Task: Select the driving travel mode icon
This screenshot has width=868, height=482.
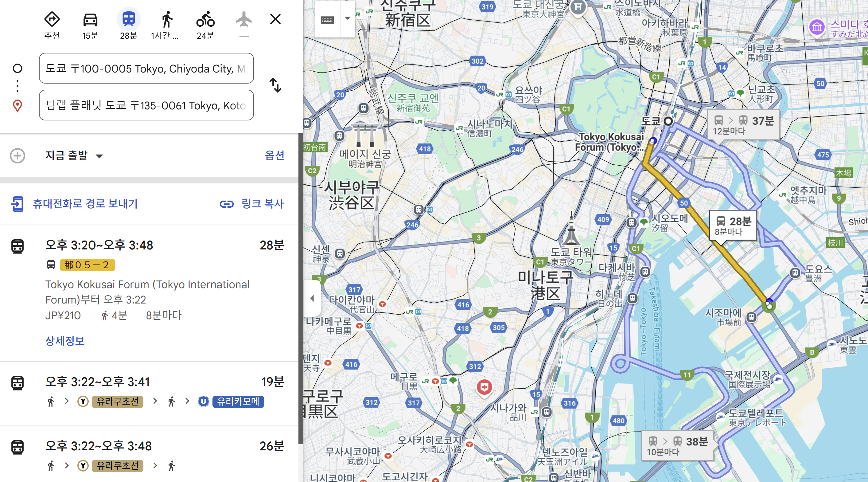Action: tap(90, 20)
